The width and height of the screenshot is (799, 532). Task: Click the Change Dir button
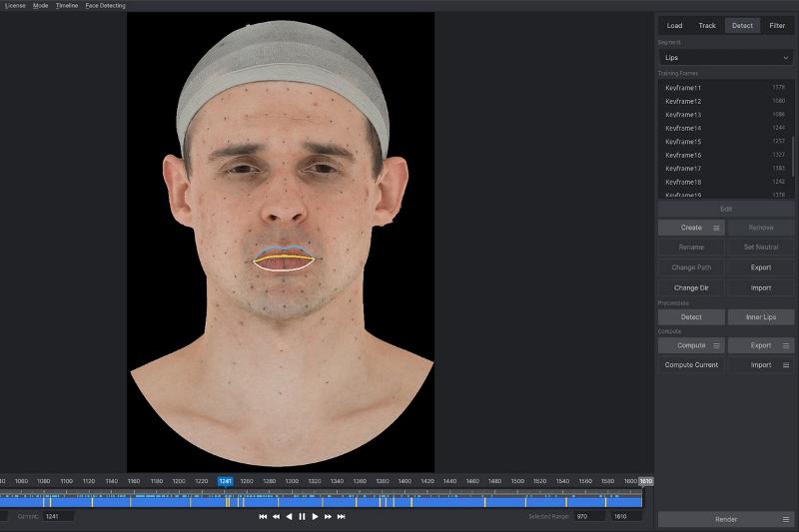pyautogui.click(x=691, y=287)
